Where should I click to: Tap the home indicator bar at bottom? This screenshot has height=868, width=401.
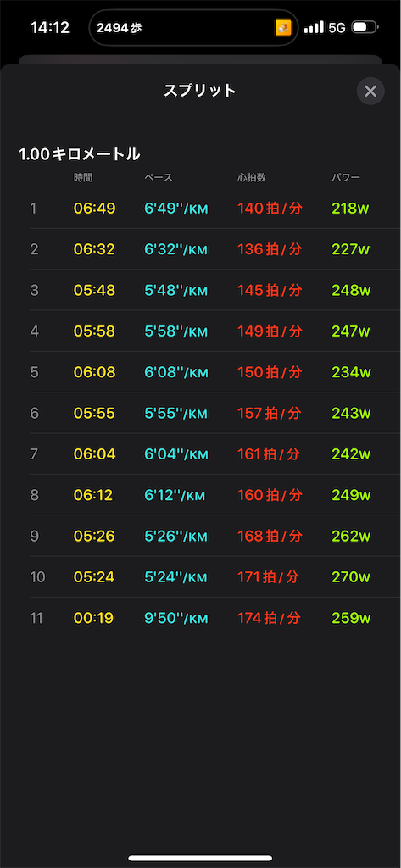[200, 858]
